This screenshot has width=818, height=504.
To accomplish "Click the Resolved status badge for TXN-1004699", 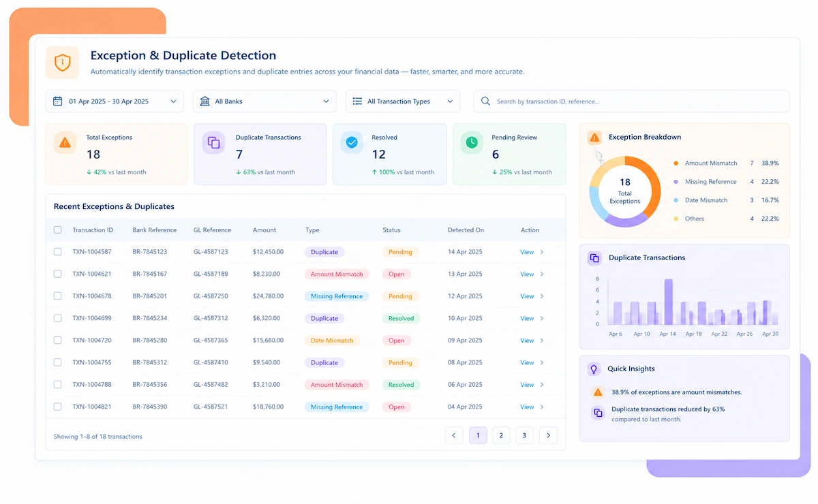I will (401, 318).
